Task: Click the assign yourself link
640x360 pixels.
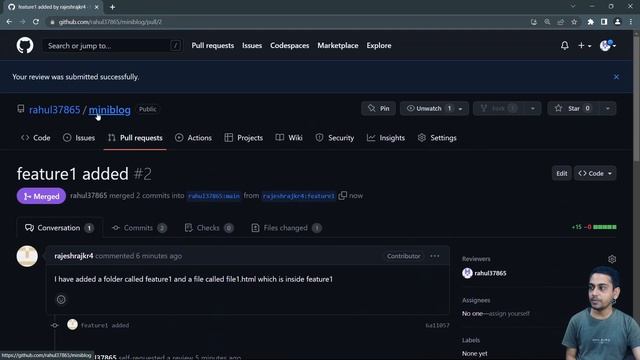Action: 508,313
